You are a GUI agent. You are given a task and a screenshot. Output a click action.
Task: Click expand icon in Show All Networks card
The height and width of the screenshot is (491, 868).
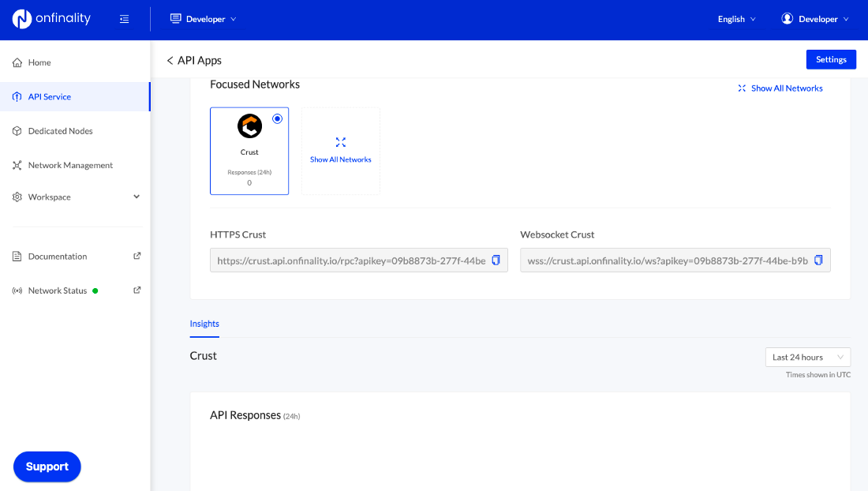(x=340, y=142)
